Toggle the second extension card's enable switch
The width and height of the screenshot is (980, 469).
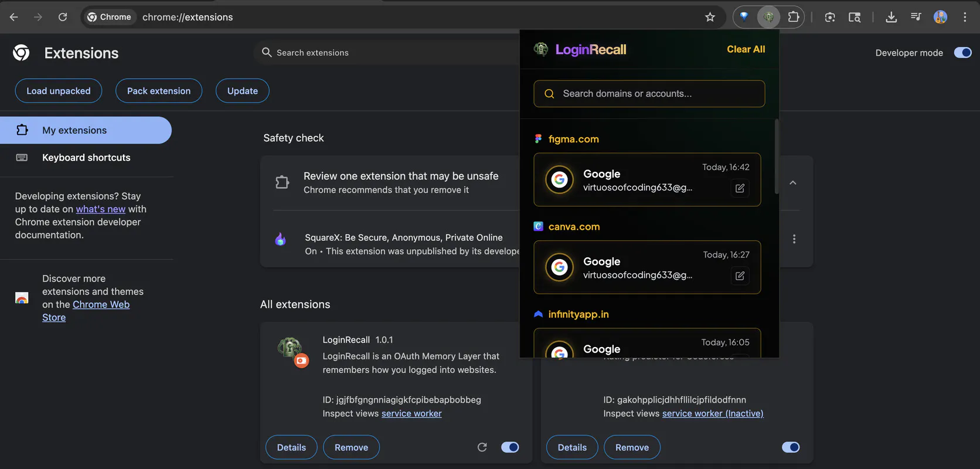791,447
